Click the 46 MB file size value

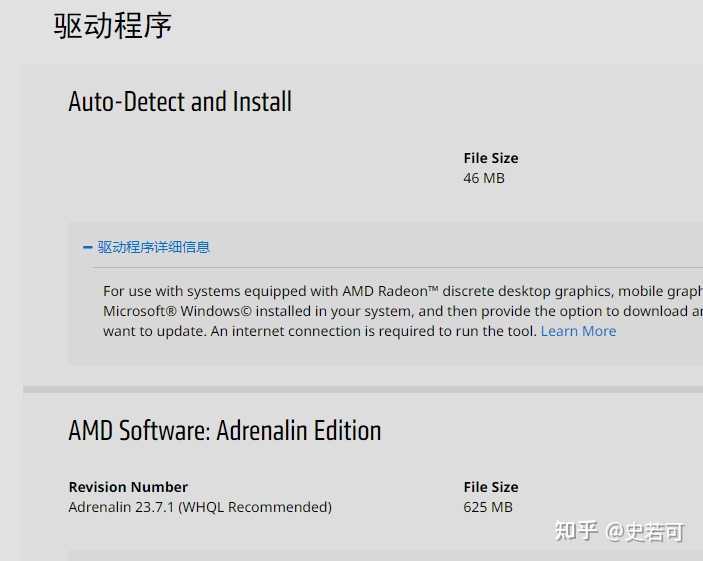coord(484,178)
